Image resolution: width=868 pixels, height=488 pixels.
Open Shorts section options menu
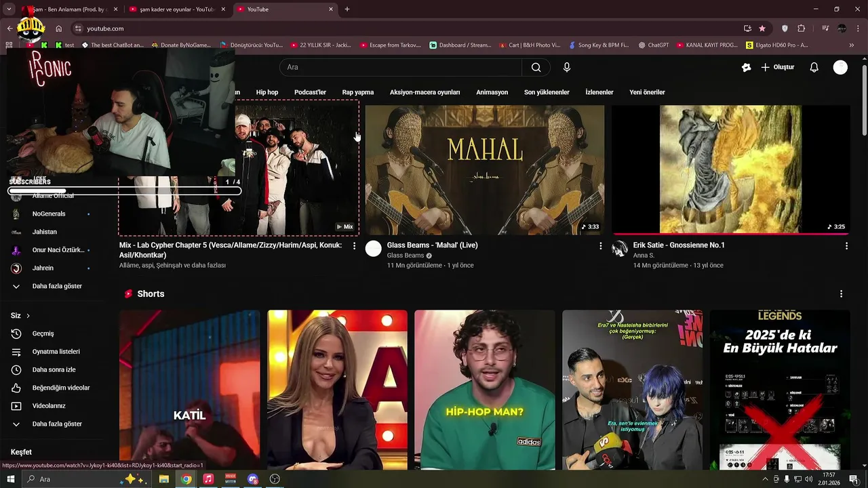point(841,294)
